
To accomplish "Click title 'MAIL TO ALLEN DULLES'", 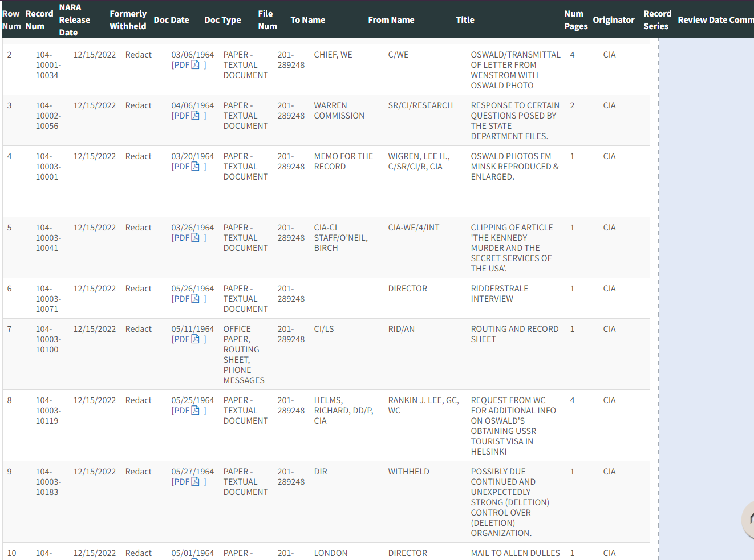I will (515, 553).
